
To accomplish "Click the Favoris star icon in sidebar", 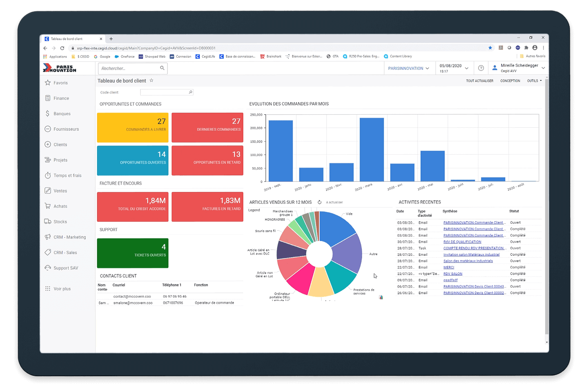I will [x=48, y=83].
